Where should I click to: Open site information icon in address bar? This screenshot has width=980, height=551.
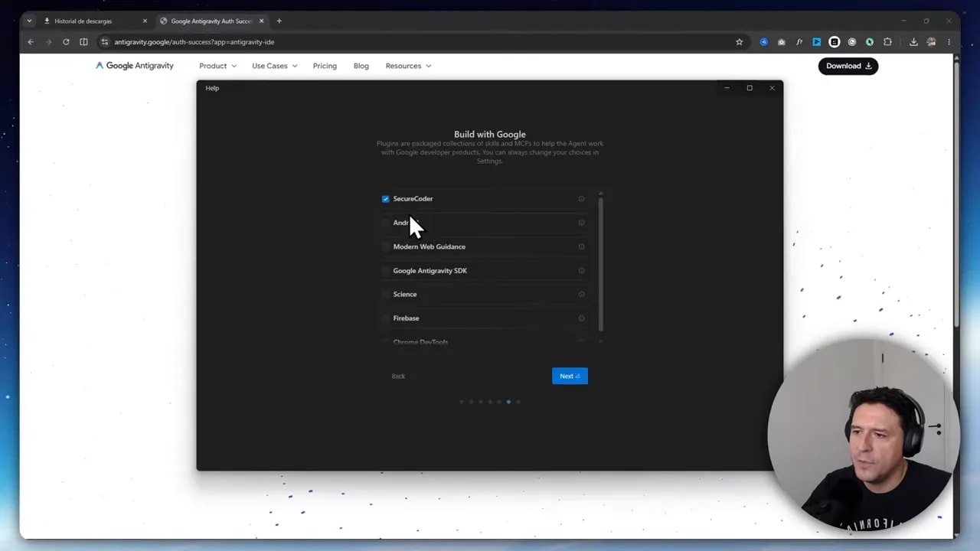click(105, 42)
